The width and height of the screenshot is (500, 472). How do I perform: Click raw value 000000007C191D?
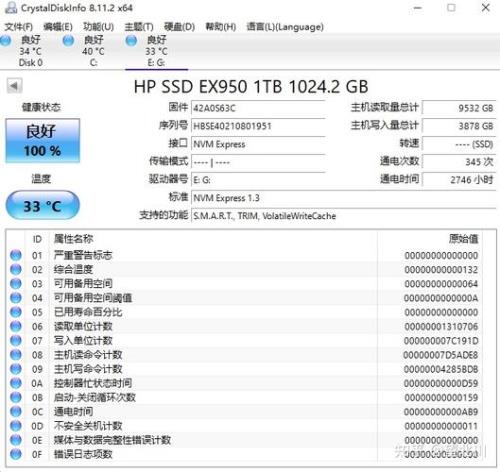click(441, 341)
